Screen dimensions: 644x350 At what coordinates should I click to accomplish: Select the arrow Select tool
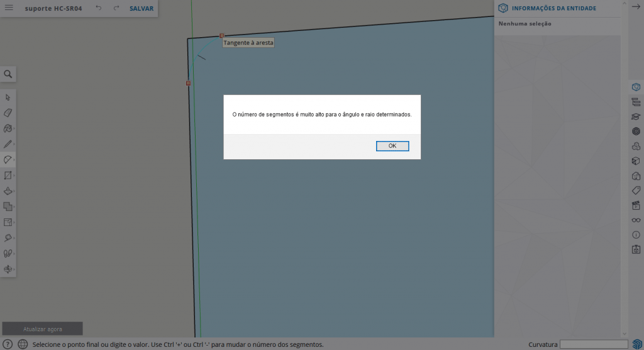tap(8, 98)
